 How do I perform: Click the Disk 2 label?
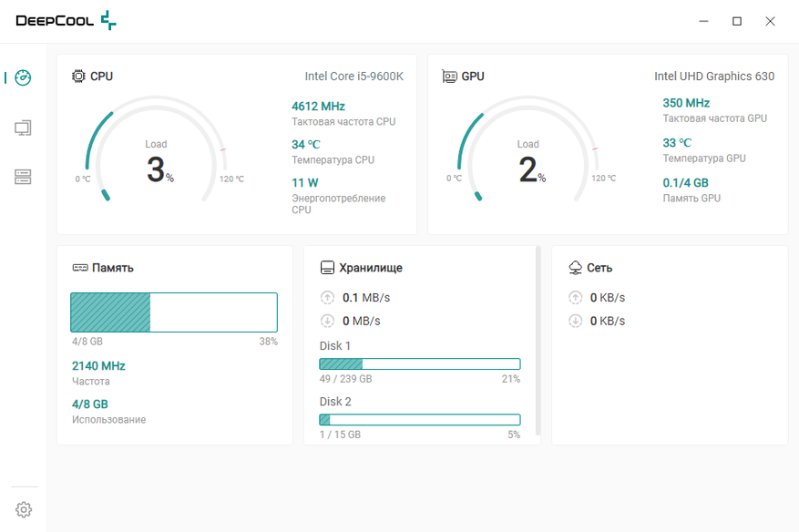click(x=335, y=402)
